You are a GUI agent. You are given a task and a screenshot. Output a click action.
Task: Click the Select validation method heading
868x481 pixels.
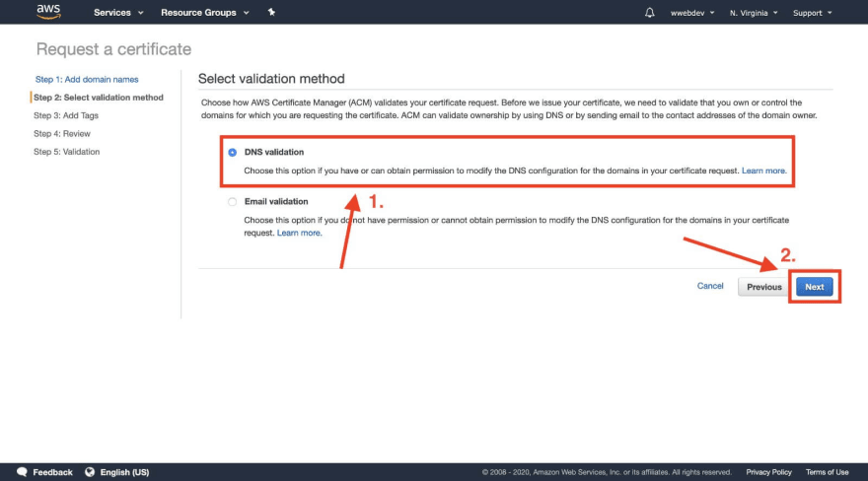pos(271,79)
